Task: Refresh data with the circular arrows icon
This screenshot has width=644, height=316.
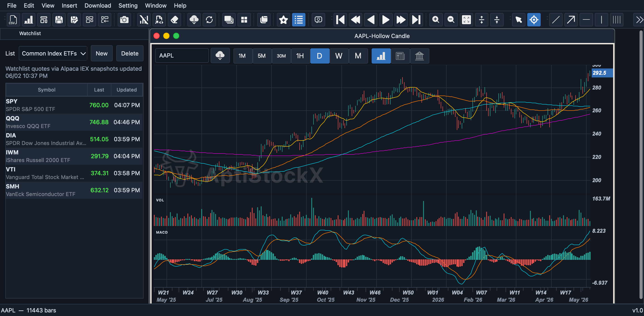Action: [x=209, y=19]
